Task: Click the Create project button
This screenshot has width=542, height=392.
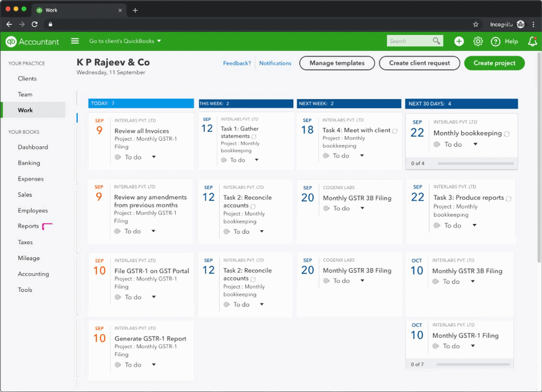Action: [x=494, y=63]
